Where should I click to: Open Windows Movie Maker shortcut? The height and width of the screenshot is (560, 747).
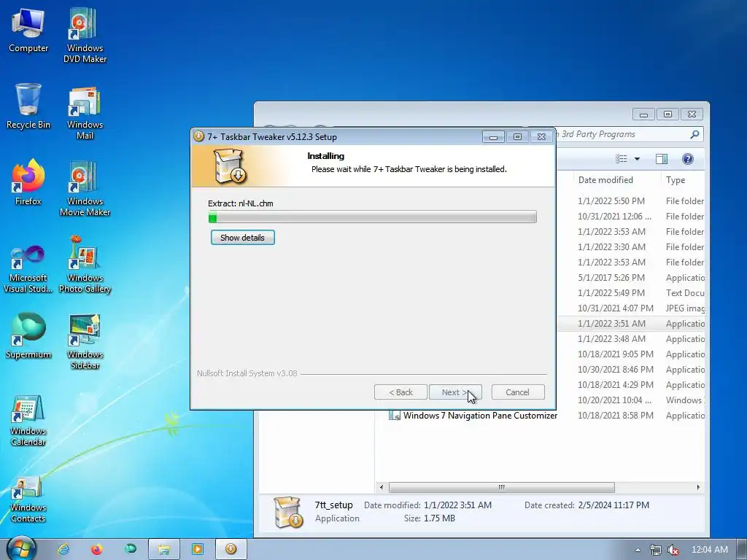[x=85, y=189]
